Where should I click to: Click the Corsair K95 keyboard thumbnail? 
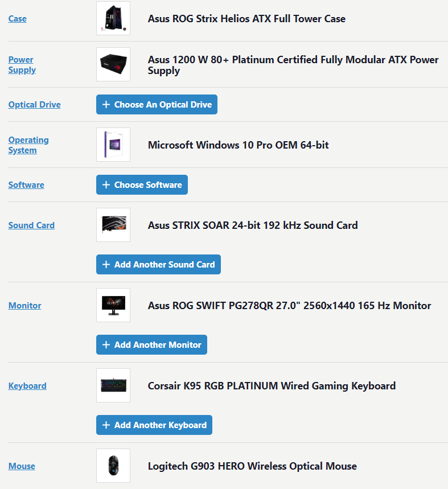pyautogui.click(x=113, y=385)
